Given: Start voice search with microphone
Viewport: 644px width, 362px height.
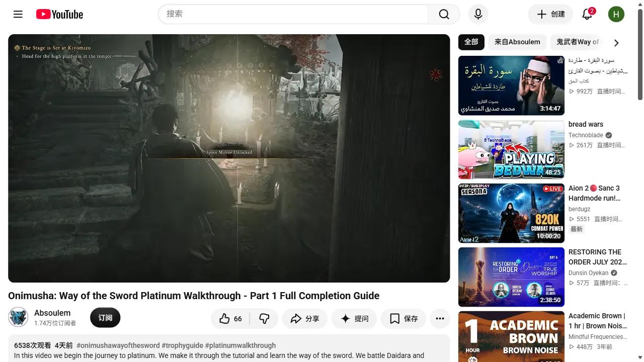Looking at the screenshot, I should (478, 14).
